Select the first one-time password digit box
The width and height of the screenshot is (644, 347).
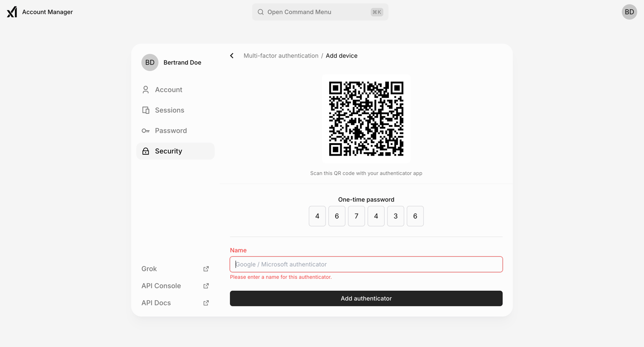317,216
